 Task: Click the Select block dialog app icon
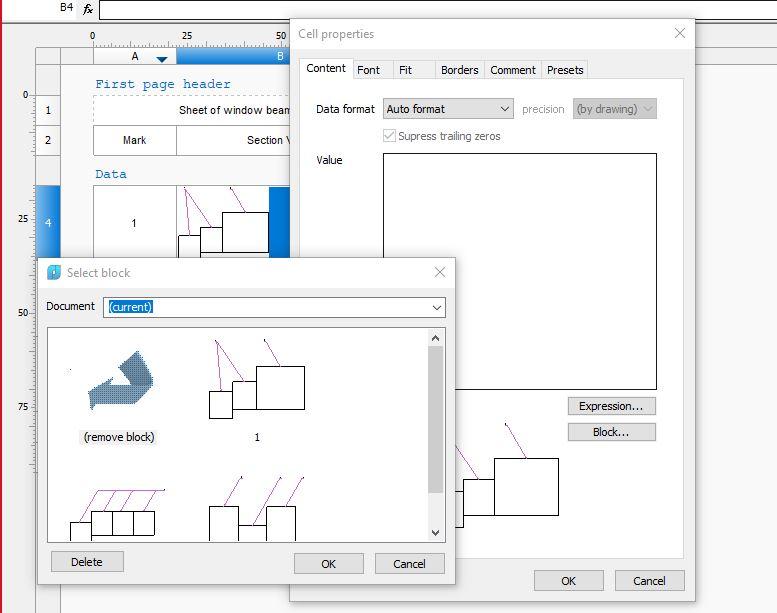(x=54, y=272)
